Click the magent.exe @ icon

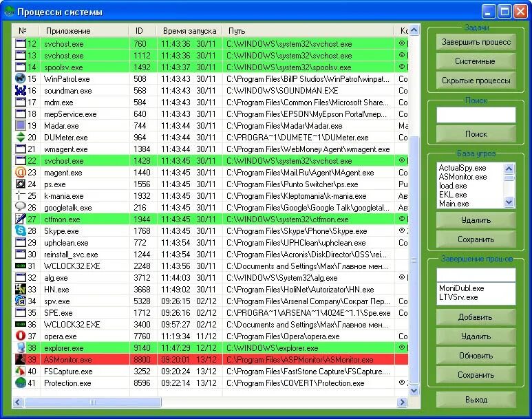tap(21, 173)
